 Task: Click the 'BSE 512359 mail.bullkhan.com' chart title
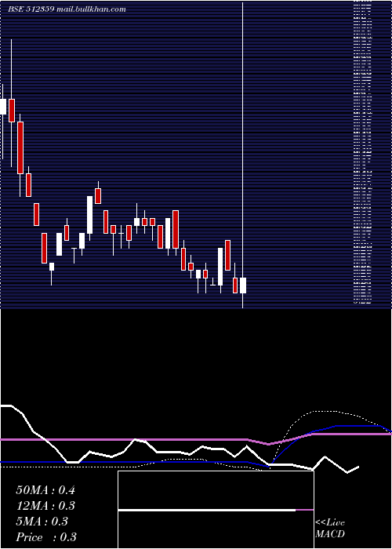67,9
